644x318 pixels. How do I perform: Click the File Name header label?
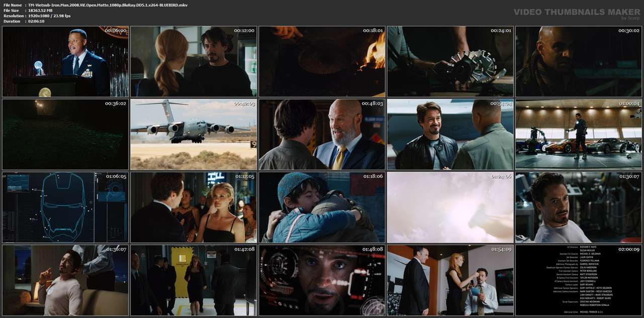[13, 5]
